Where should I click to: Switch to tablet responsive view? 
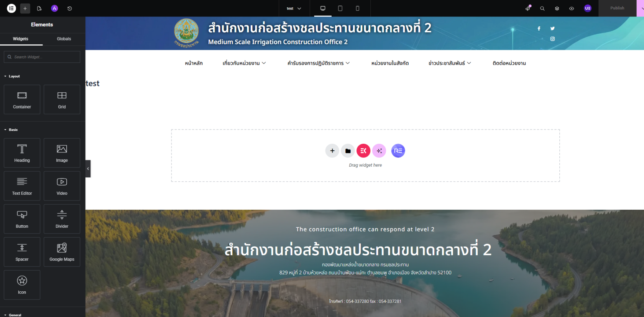(340, 8)
